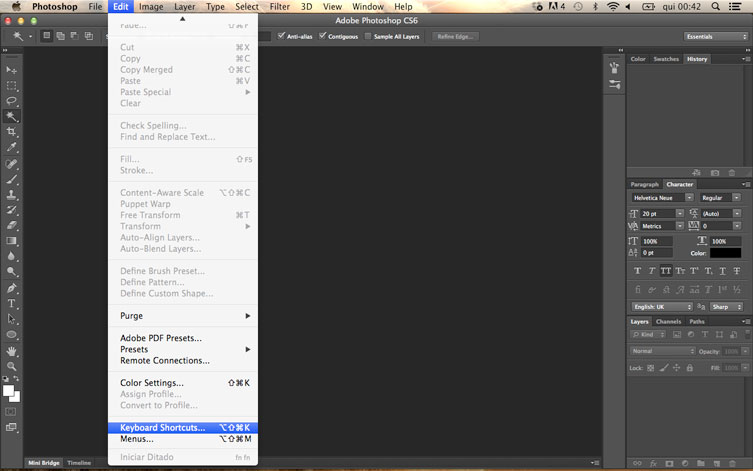This screenshot has height=471, width=753.
Task: Open the Essentials workspace dropdown
Action: (715, 36)
